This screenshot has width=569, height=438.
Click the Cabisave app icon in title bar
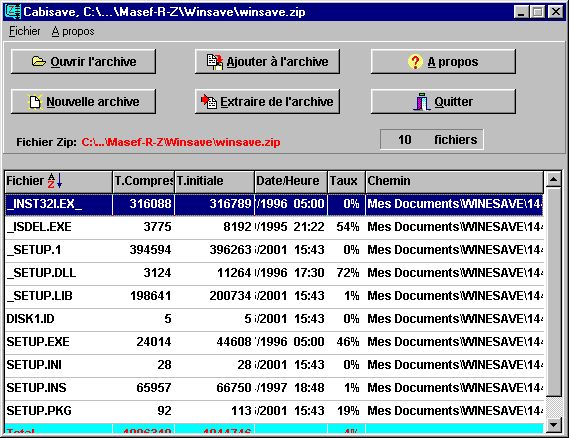click(13, 12)
